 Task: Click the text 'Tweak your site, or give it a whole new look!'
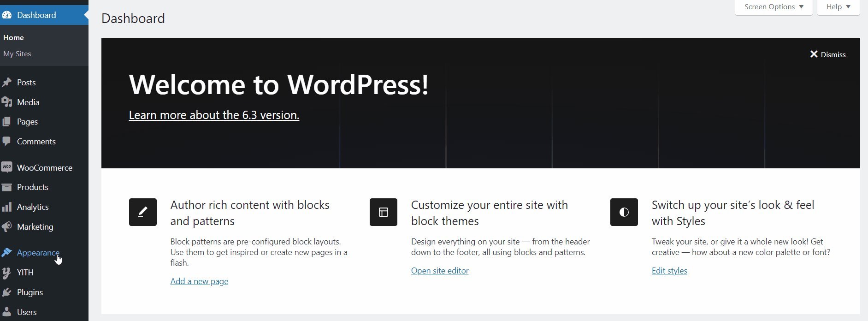click(730, 242)
